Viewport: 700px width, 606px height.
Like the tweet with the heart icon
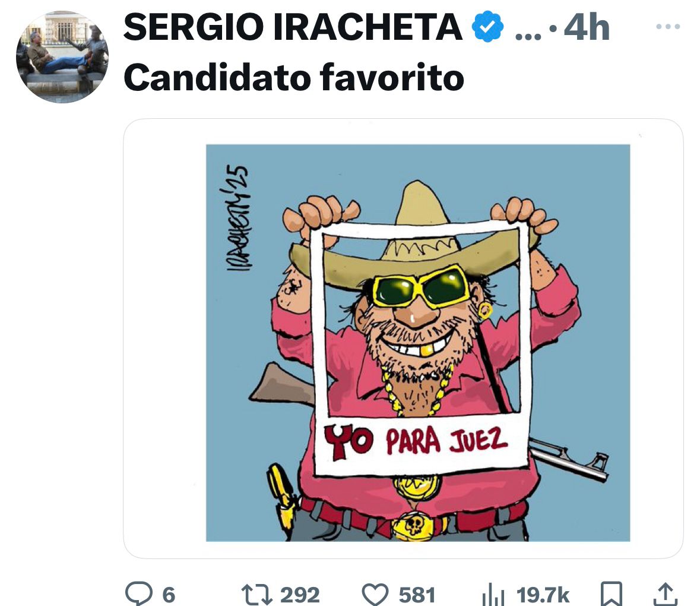pos(374,594)
